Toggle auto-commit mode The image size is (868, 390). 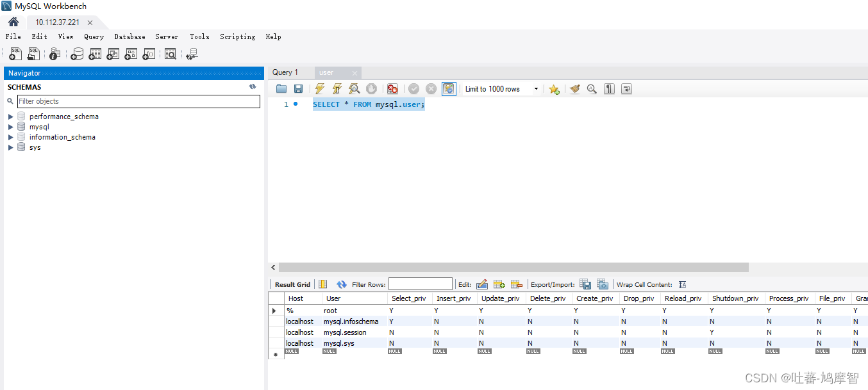tap(448, 88)
